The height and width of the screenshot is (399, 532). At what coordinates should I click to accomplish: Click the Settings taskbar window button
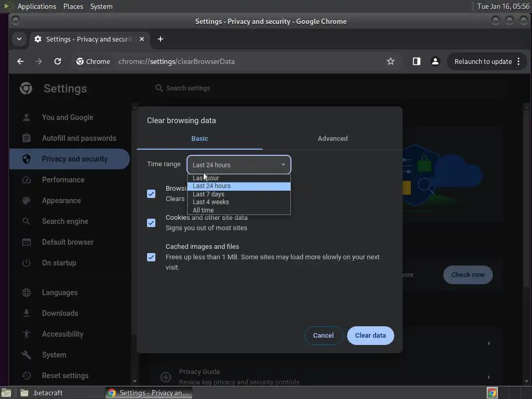pos(149,393)
